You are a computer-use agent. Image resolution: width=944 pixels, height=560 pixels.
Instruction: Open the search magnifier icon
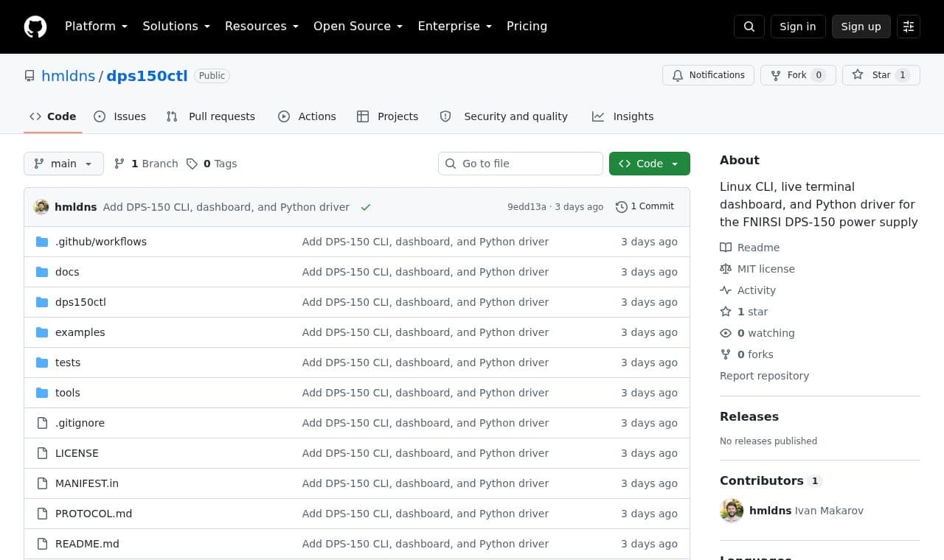749,27
